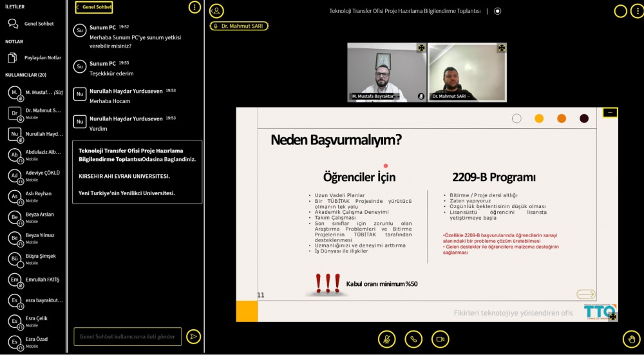The image size is (644, 355).
Task: Focus the Genel Sohbet message input field
Action: click(x=128, y=336)
